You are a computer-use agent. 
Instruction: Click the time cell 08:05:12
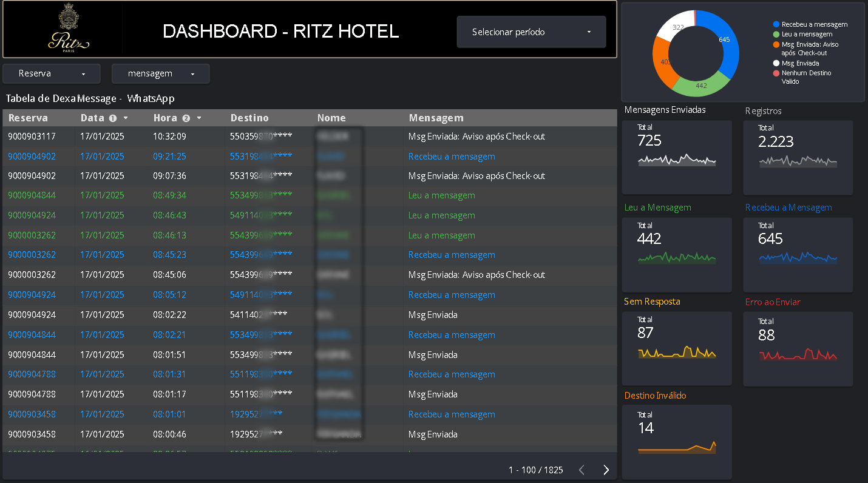(x=169, y=295)
